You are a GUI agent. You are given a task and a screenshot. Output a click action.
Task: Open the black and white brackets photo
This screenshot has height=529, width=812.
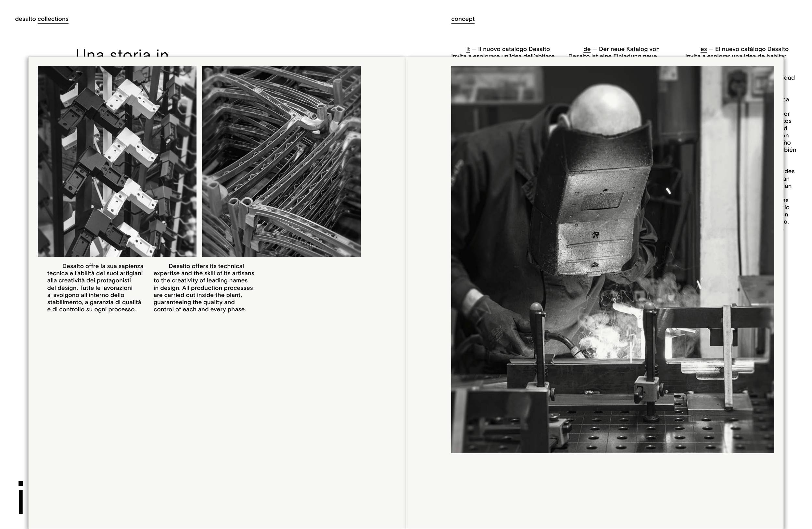117,161
